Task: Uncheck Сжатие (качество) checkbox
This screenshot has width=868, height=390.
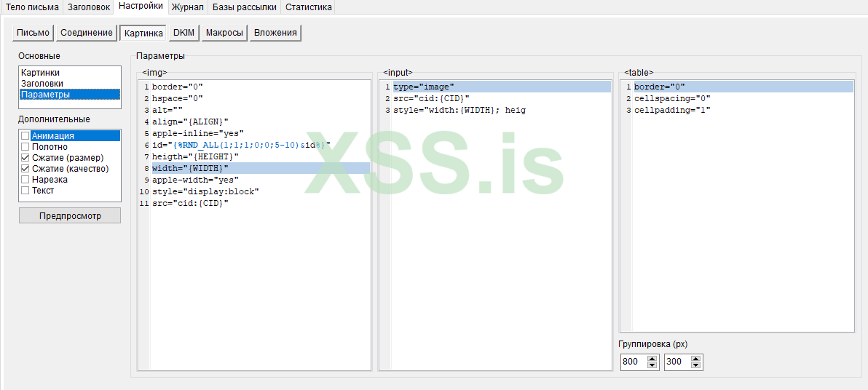Action: tap(25, 169)
